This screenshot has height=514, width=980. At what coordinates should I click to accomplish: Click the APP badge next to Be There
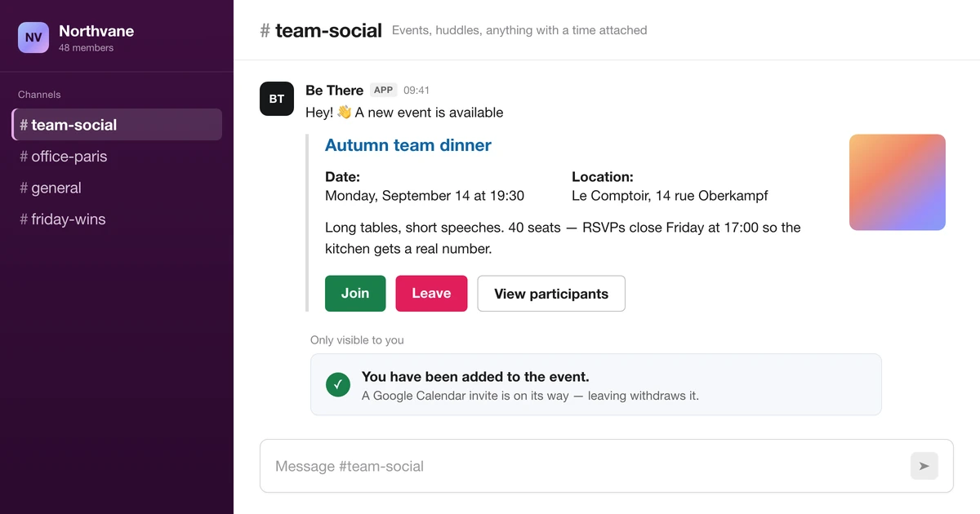383,90
